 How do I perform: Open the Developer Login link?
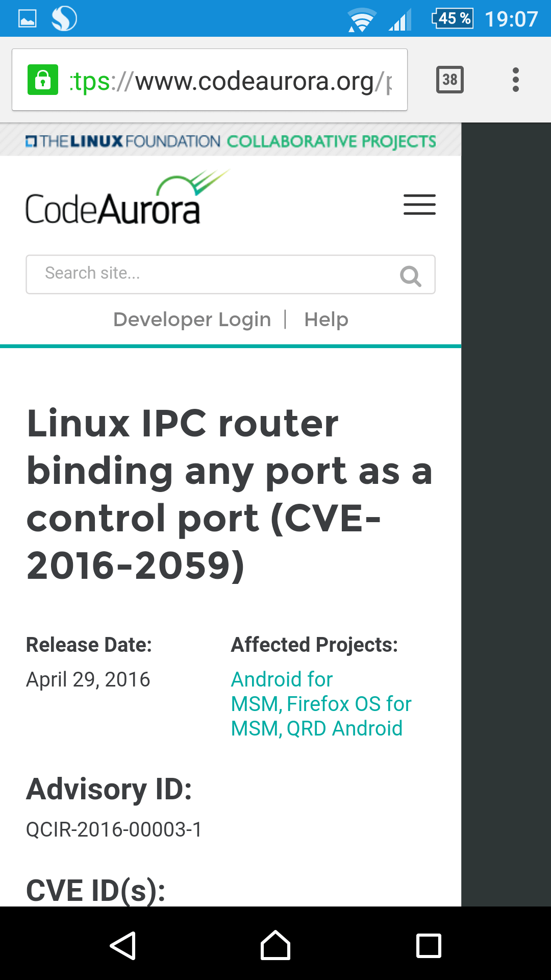(x=192, y=320)
